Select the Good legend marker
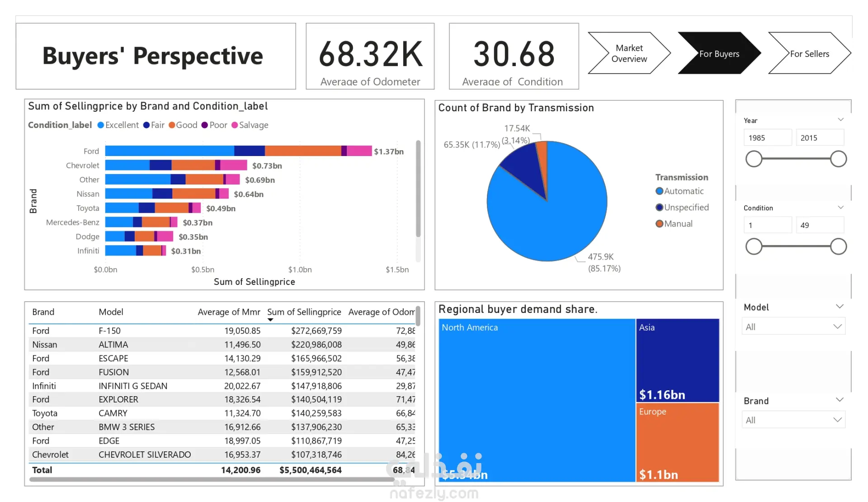 coord(172,125)
